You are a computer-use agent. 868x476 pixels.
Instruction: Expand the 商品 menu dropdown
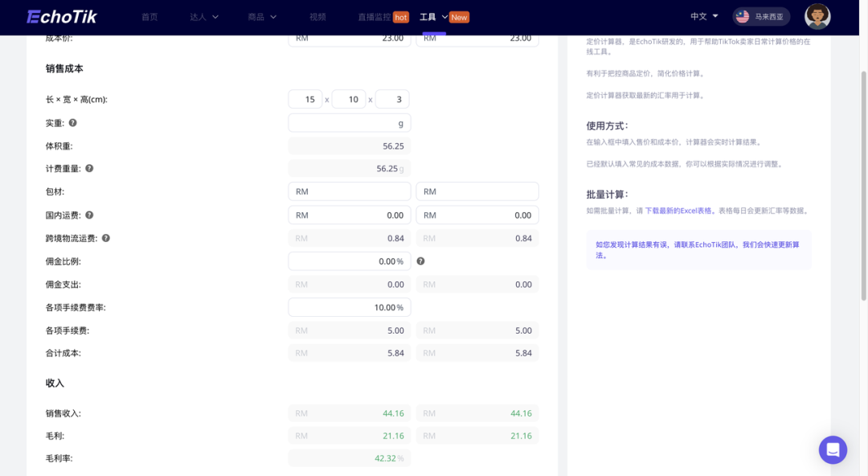[273, 17]
